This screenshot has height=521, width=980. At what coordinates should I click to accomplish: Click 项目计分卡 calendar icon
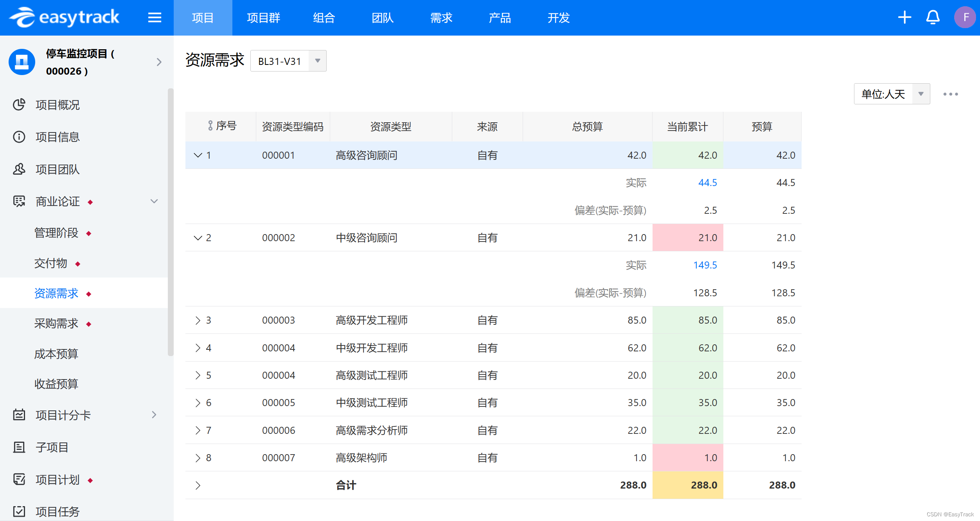[19, 415]
